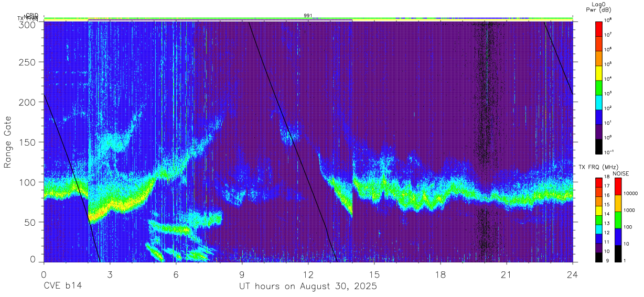Click the 'Range Gate' y-axis label

coord(8,142)
